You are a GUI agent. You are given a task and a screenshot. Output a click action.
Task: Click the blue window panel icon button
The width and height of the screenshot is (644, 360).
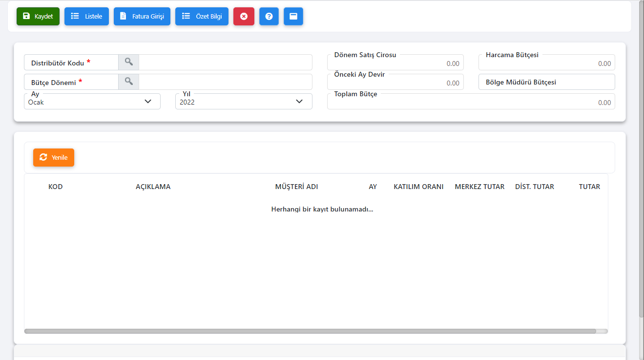(x=293, y=16)
